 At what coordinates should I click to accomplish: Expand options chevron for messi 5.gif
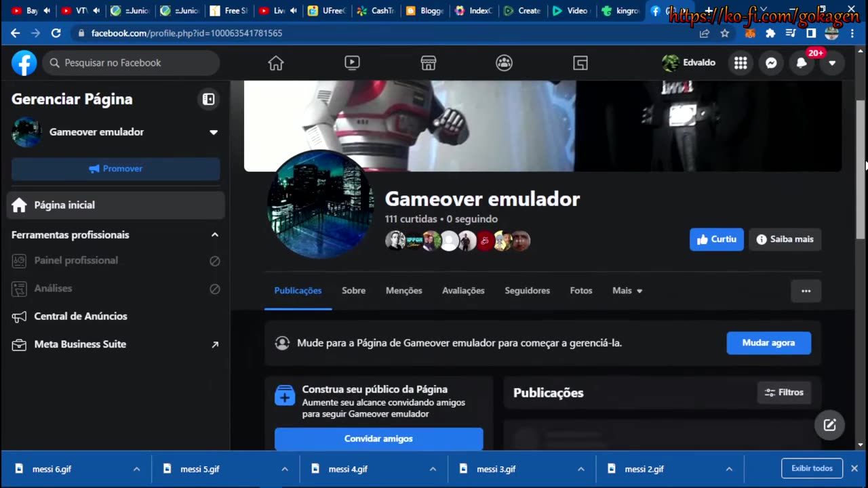(285, 469)
